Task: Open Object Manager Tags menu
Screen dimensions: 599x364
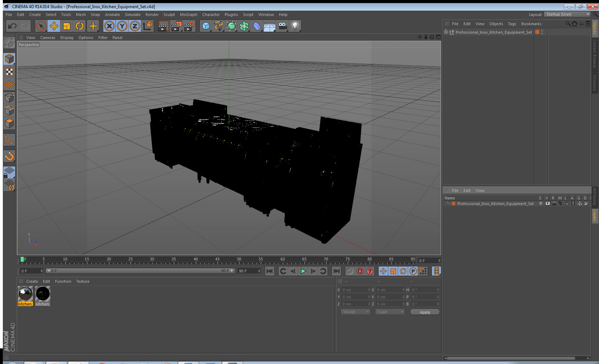Action: 512,24
